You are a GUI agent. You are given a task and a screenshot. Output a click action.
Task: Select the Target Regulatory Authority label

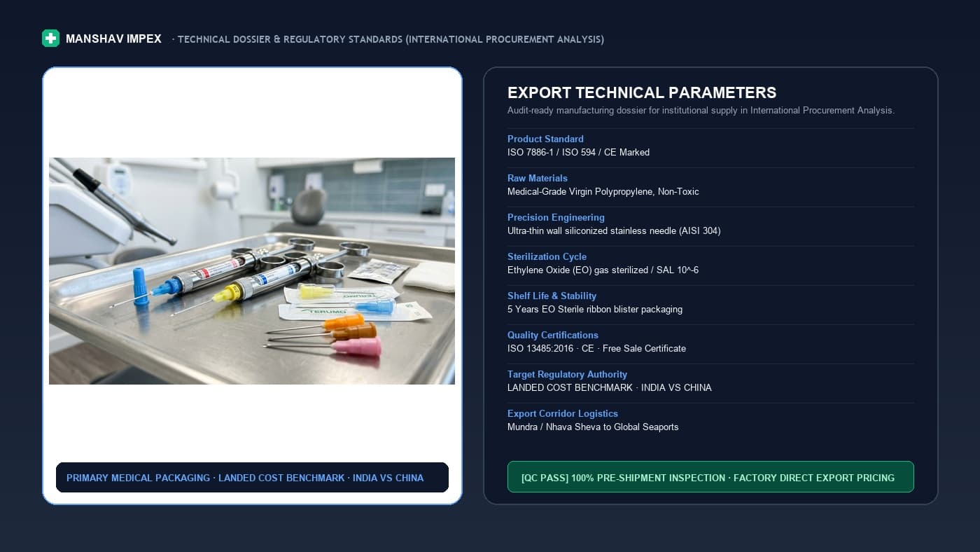coord(567,374)
